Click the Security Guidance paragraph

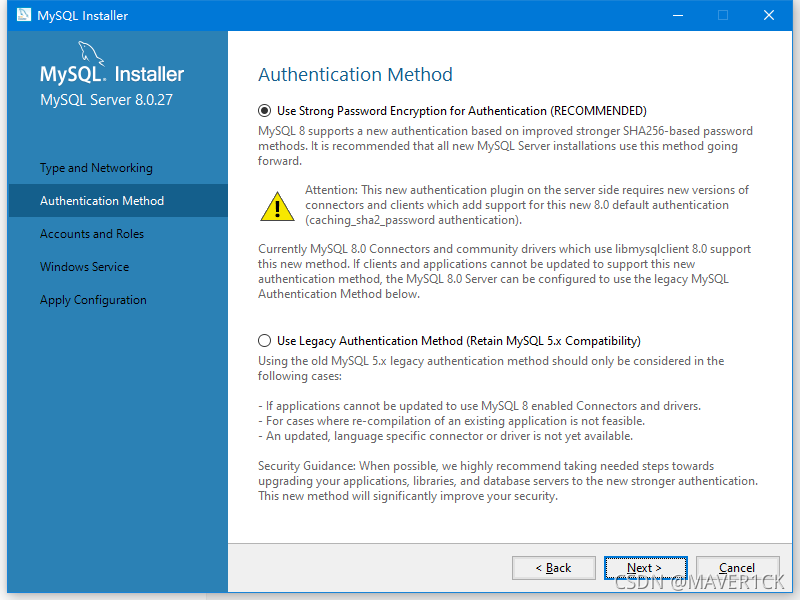[x=508, y=481]
